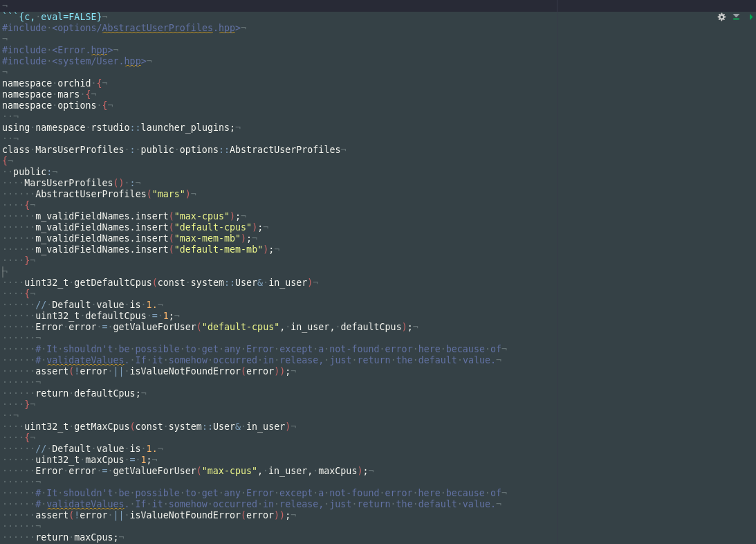Image resolution: width=756 pixels, height=544 pixels.
Task: Run all chunks above using its icon
Action: pos(735,17)
